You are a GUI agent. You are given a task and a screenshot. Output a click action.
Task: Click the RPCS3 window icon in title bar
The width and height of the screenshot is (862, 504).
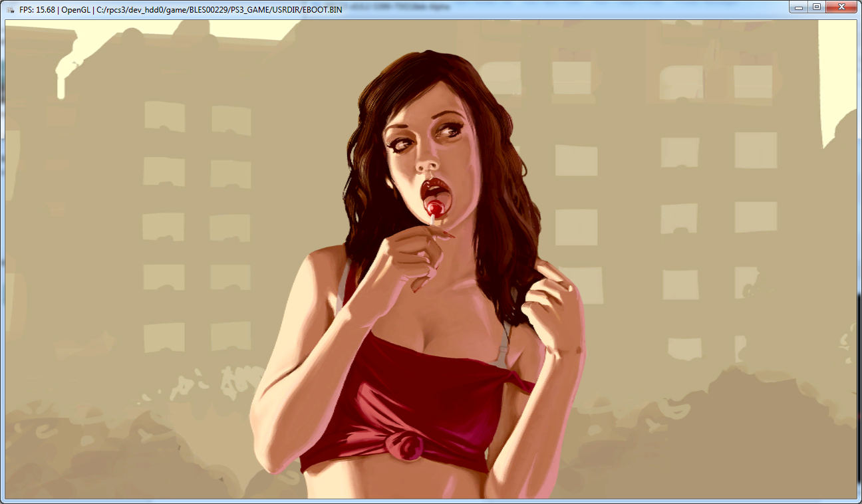(x=10, y=10)
